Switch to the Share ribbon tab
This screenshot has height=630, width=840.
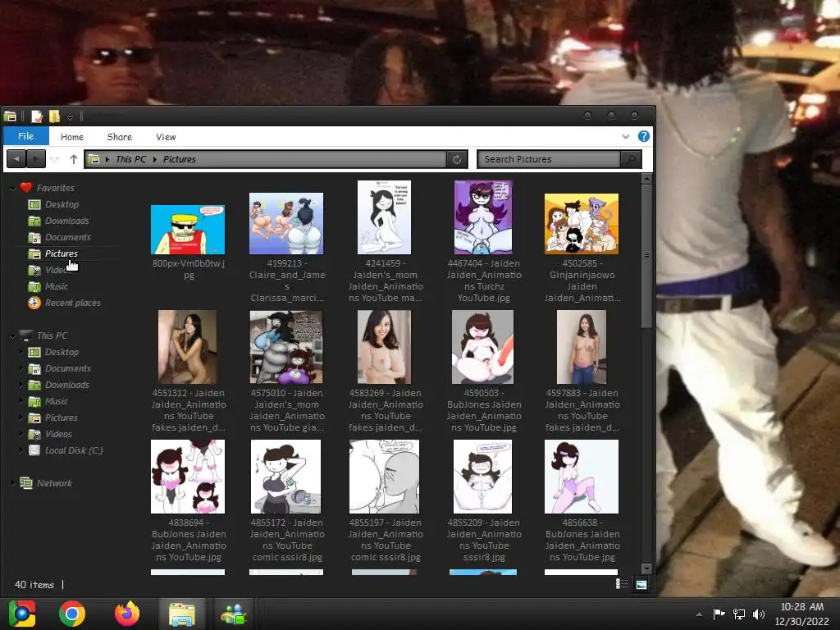[x=120, y=137]
